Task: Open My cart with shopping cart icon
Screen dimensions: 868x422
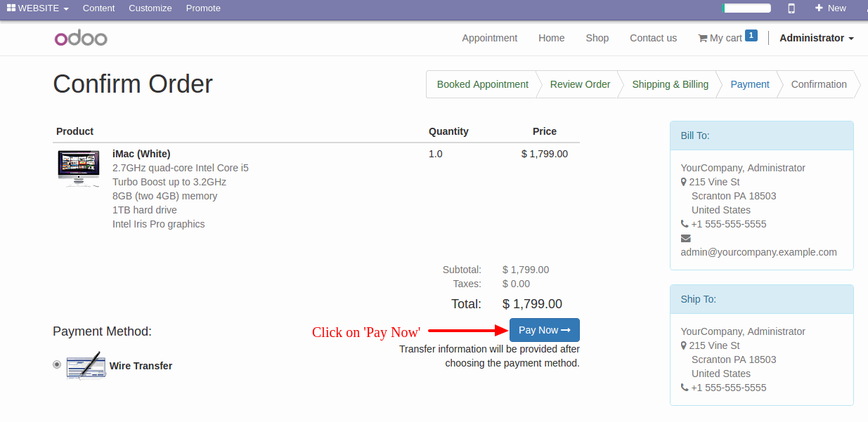Action: pyautogui.click(x=727, y=37)
